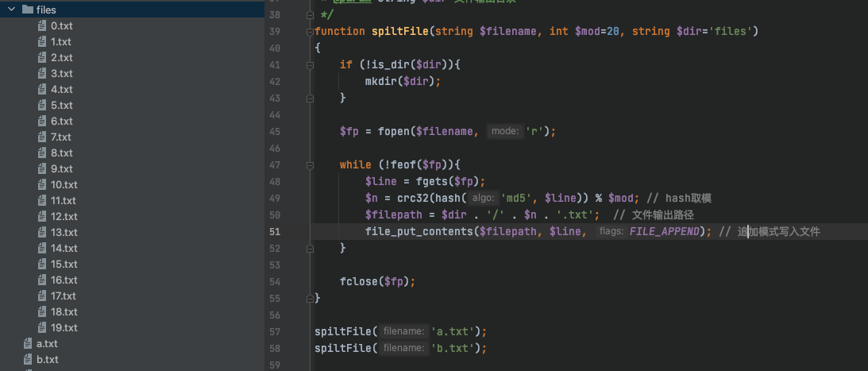Image resolution: width=868 pixels, height=371 pixels.
Task: Click the file icon beside a.txt
Action: (27, 343)
